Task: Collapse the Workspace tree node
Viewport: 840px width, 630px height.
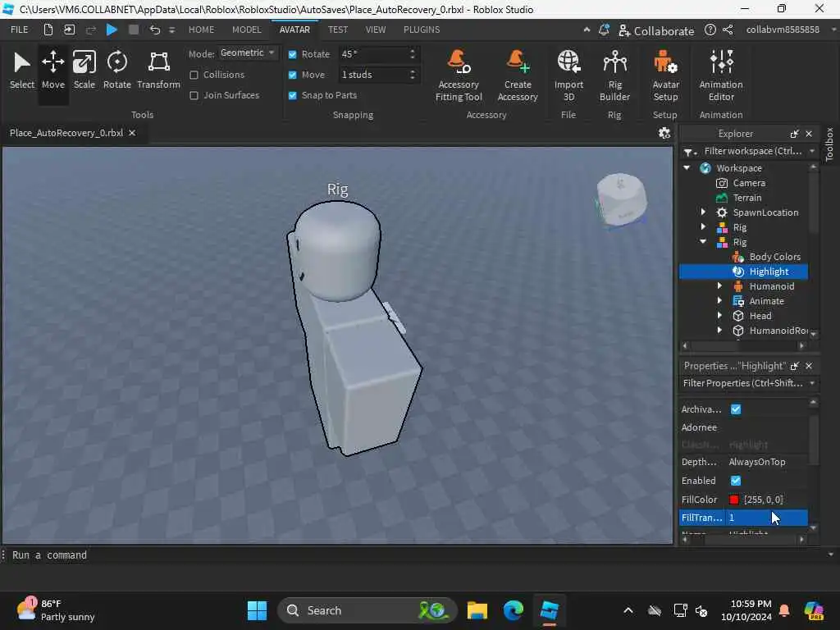Action: (687, 168)
